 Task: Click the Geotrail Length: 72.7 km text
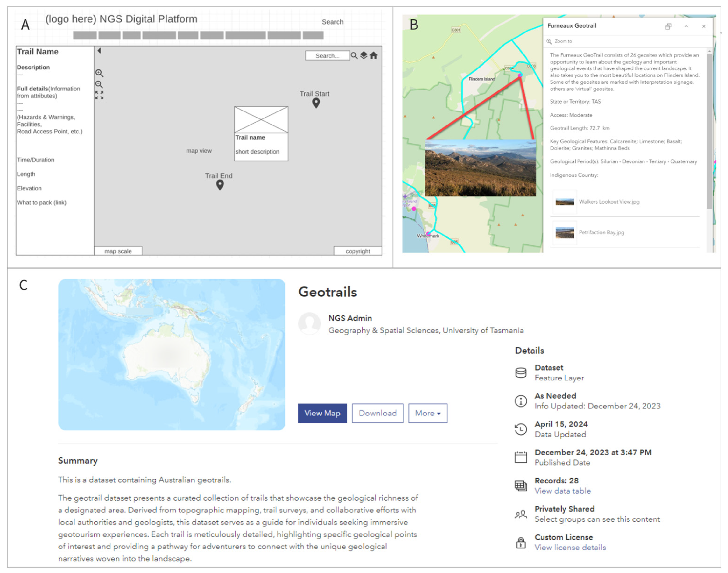pyautogui.click(x=580, y=128)
